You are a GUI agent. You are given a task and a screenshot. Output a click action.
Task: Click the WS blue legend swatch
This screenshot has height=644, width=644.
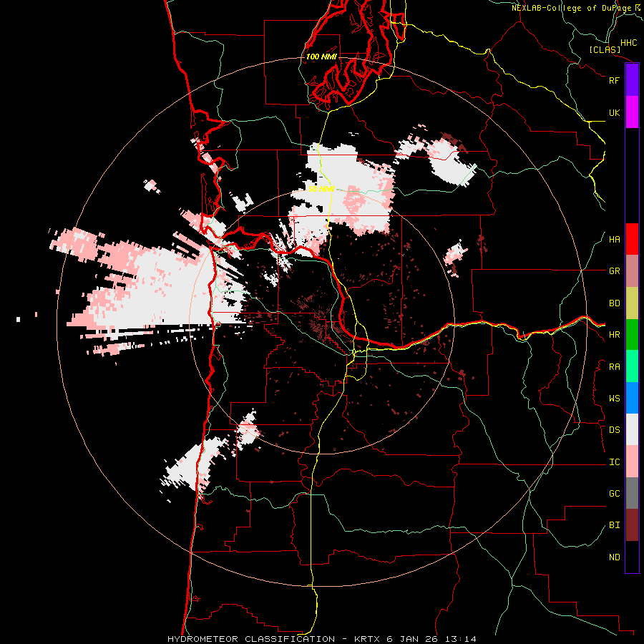click(x=632, y=398)
